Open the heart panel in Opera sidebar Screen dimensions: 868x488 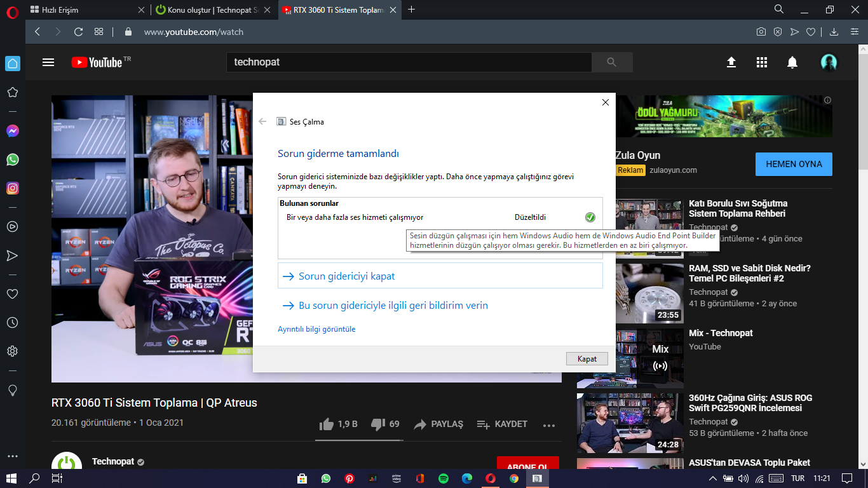click(x=13, y=294)
